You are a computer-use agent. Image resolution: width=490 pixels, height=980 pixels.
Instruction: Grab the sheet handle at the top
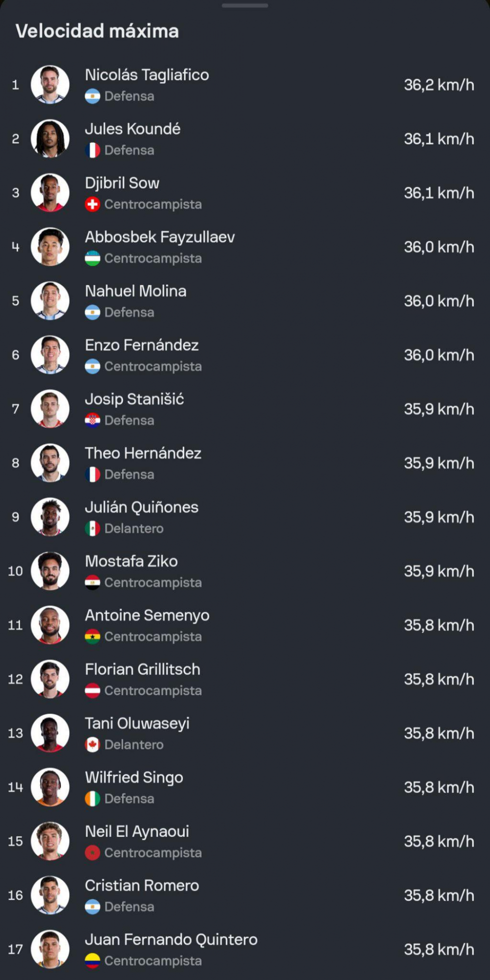245,6
